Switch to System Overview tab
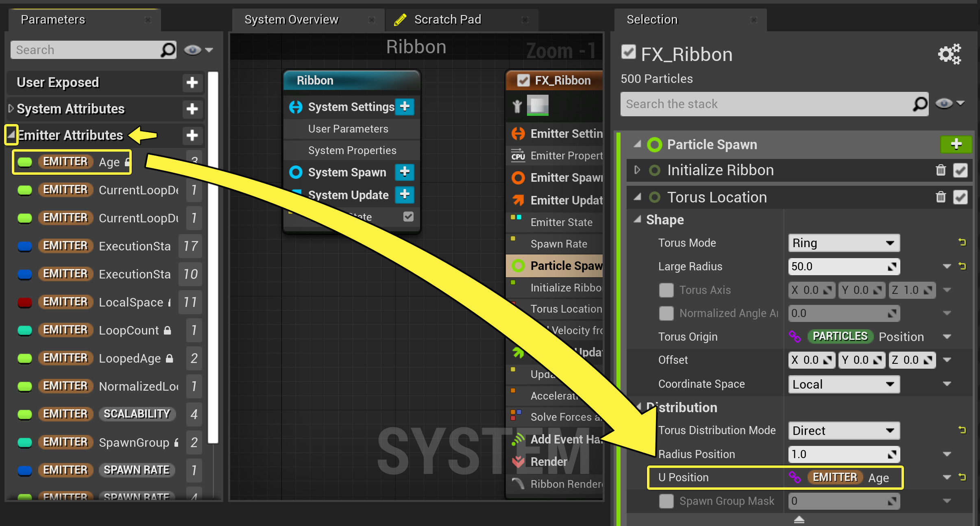 pyautogui.click(x=291, y=20)
